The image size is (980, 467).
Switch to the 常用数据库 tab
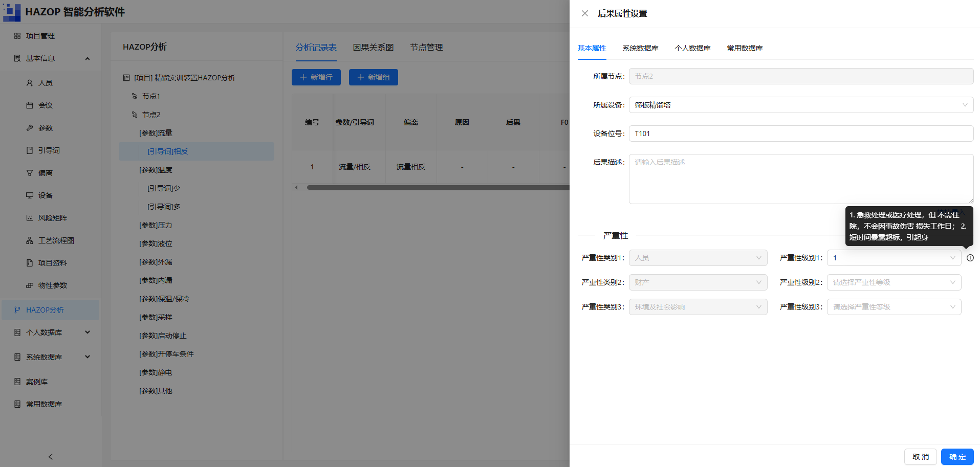(x=745, y=48)
